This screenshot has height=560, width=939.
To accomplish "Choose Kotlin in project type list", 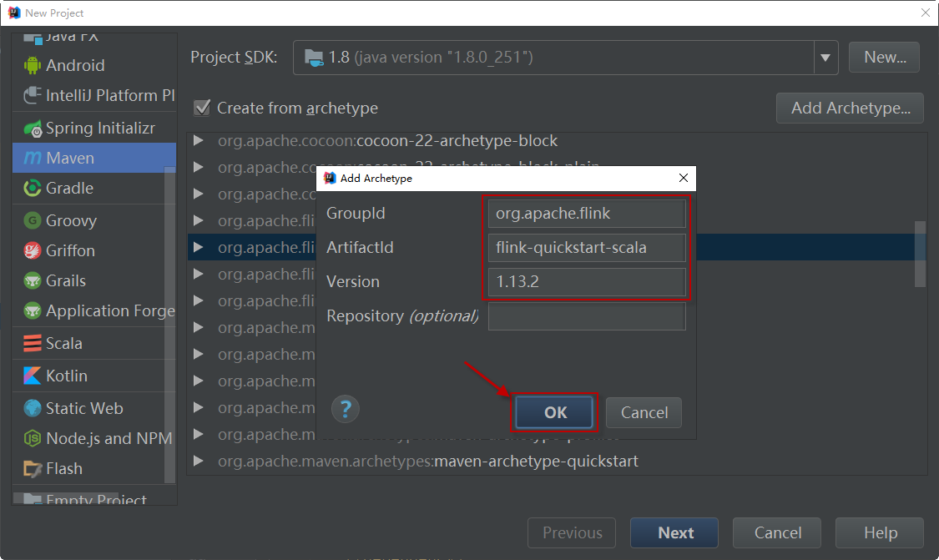I will point(94,376).
